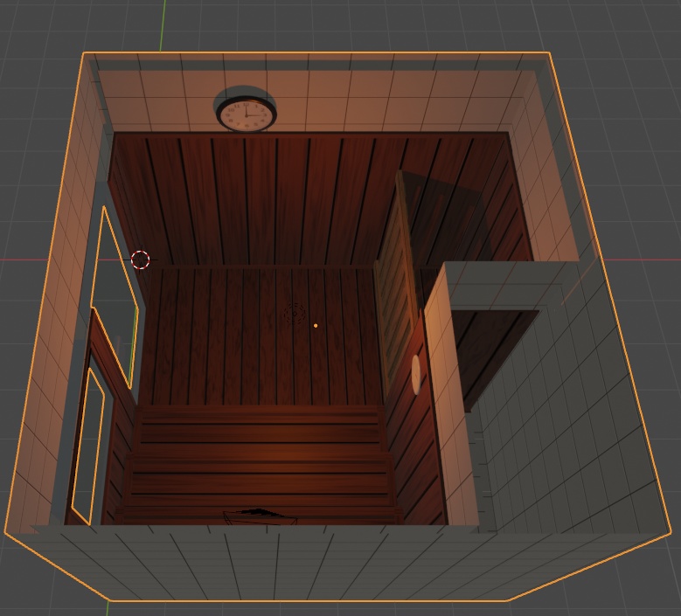This screenshot has height=616, width=681.
Task: Click the red-white 3D cursor ring
Action: tap(140, 260)
